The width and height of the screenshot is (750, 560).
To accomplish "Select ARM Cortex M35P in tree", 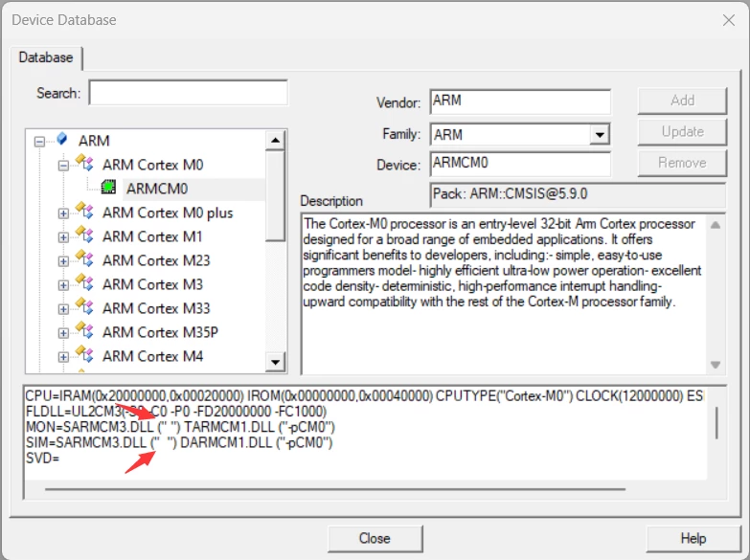I will [160, 332].
